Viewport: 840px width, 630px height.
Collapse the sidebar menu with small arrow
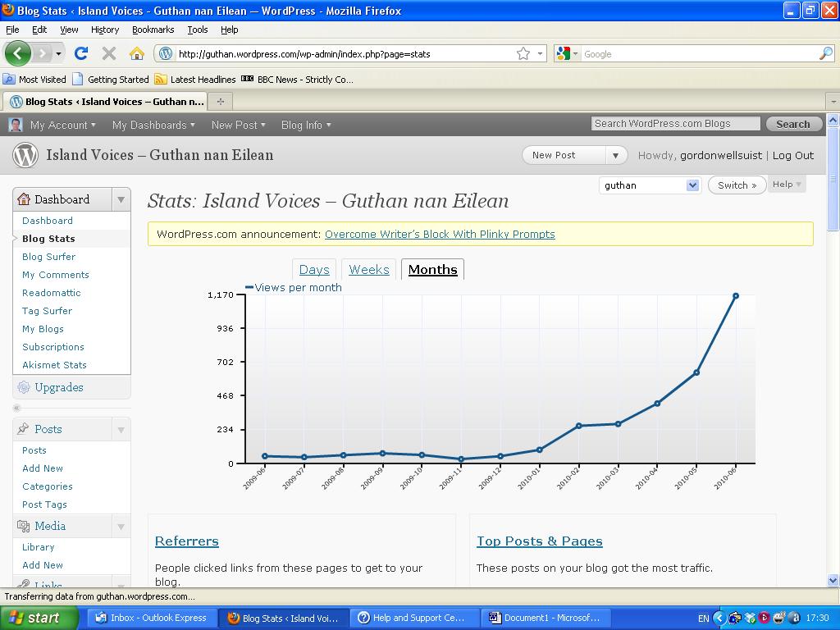point(16,408)
